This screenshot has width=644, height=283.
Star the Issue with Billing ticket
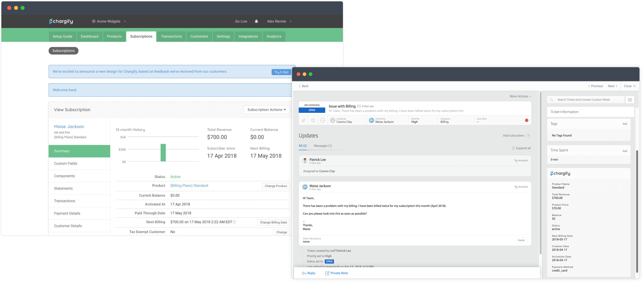point(313,120)
